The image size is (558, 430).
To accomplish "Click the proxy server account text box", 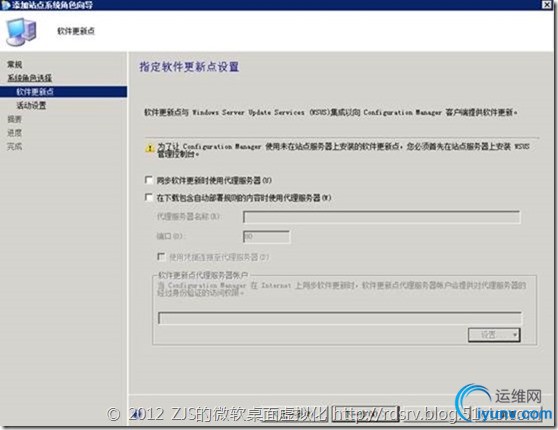I will tap(340, 318).
